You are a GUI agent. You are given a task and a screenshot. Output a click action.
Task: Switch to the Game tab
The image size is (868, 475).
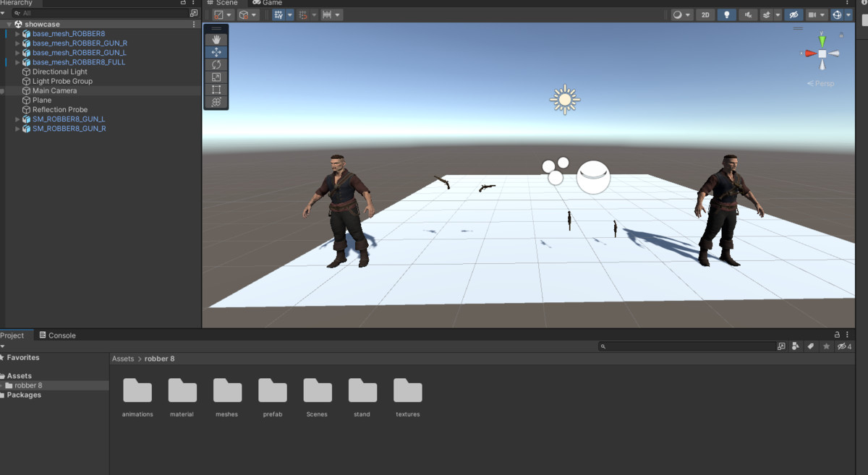(x=268, y=3)
